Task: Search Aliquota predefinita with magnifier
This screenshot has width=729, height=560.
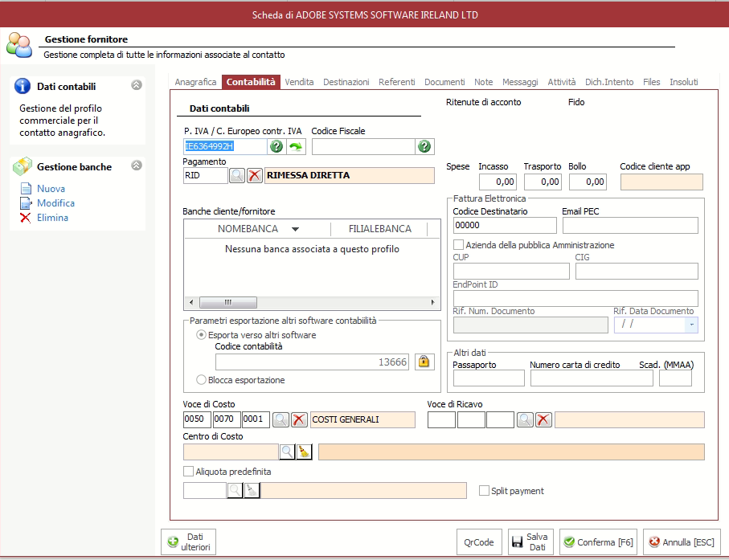Action: (x=235, y=490)
